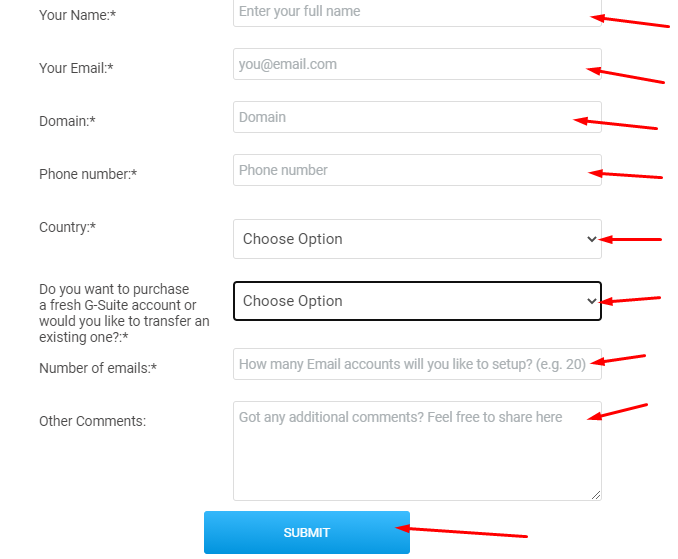678x559 pixels.
Task: Focus the 'Enter your full name' field
Action: tap(417, 12)
